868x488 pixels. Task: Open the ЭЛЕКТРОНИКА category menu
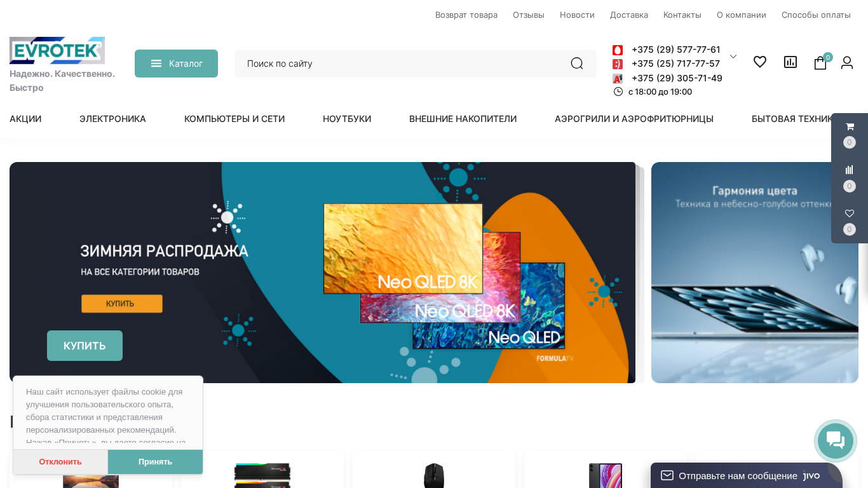click(x=112, y=119)
